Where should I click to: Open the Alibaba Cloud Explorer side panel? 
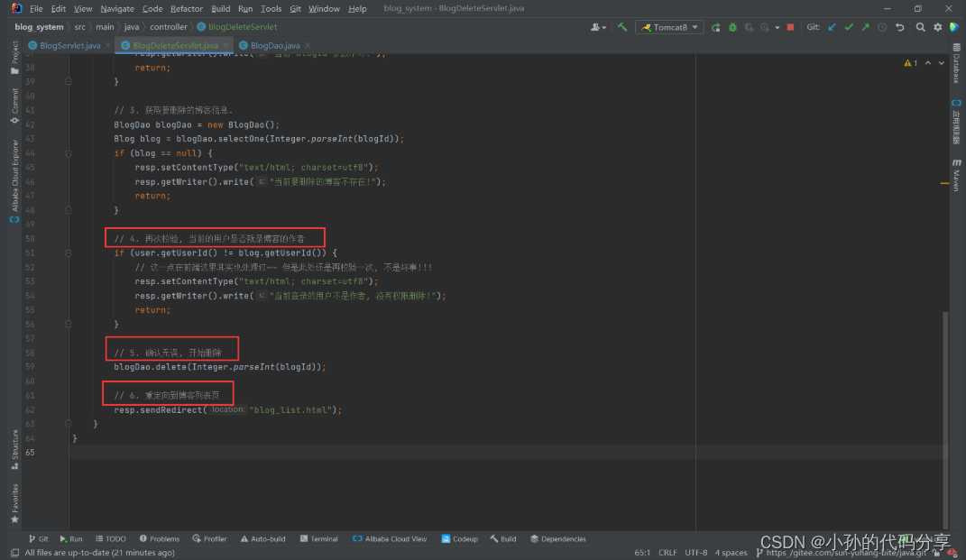pyautogui.click(x=14, y=180)
